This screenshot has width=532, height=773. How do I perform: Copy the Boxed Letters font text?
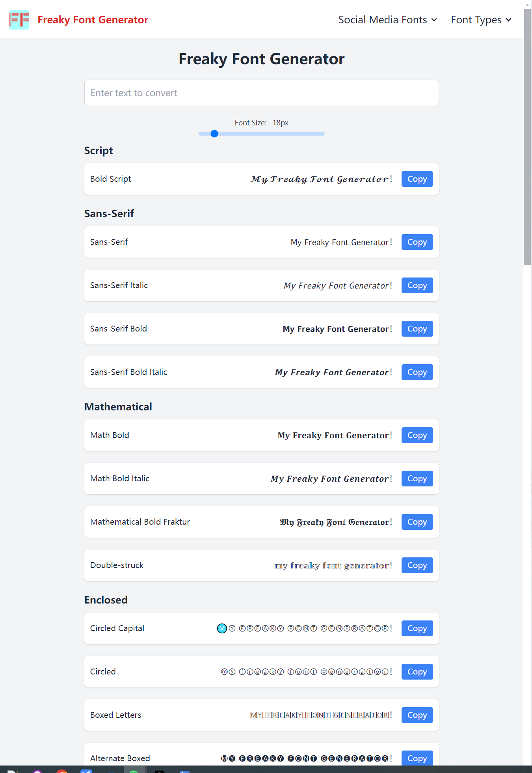tap(417, 715)
